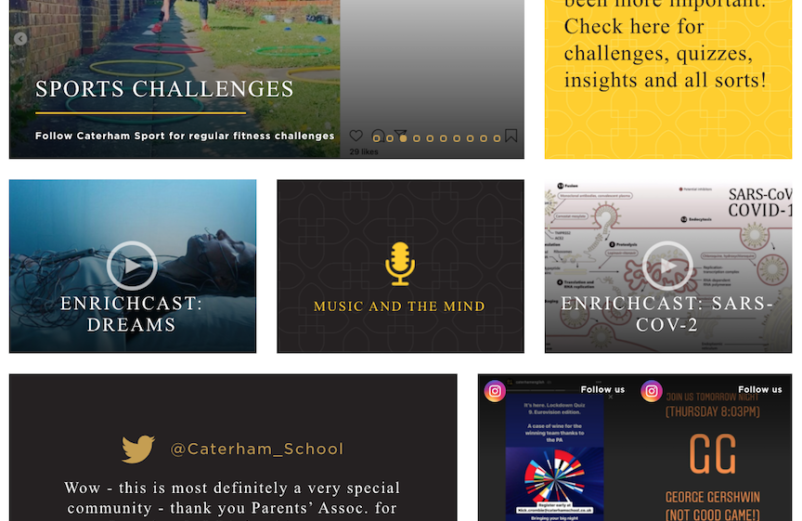This screenshot has height=521, width=802.
Task: Open the Sports Challenges heading
Action: click(164, 89)
